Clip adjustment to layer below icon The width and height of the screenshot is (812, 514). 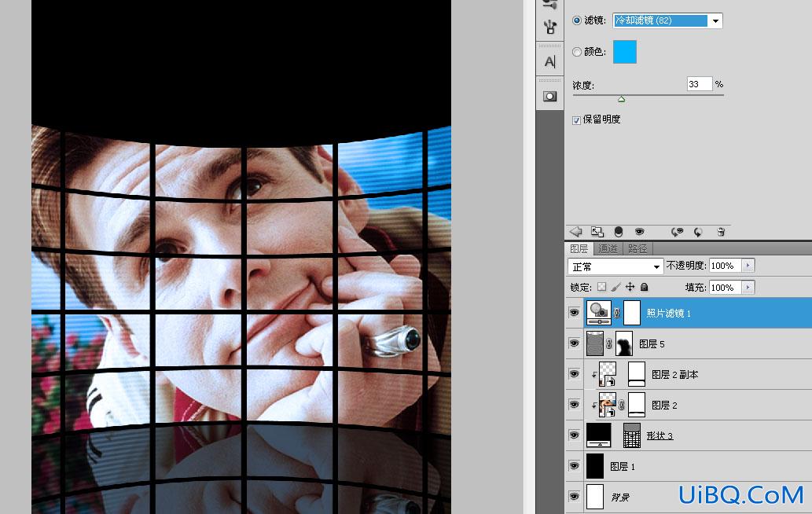click(x=619, y=231)
